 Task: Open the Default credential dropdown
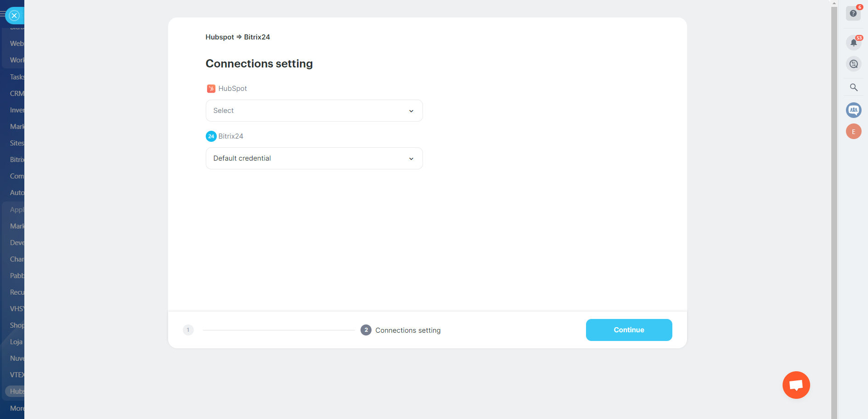(314, 158)
